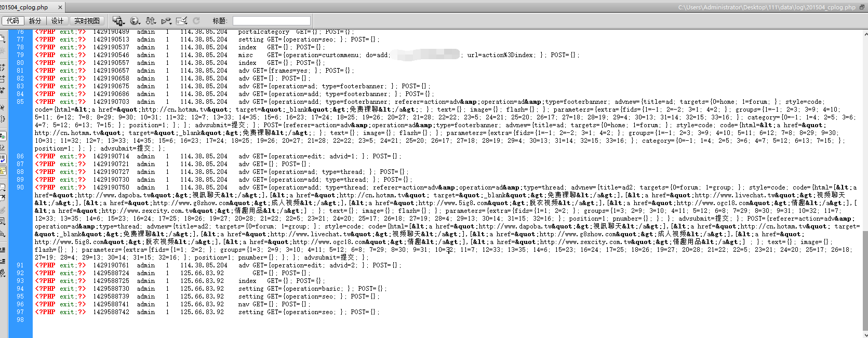Toggle Word Wrap in coding toolbar
Image resolution: width=868 pixels, height=338 pixels.
(x=2, y=159)
